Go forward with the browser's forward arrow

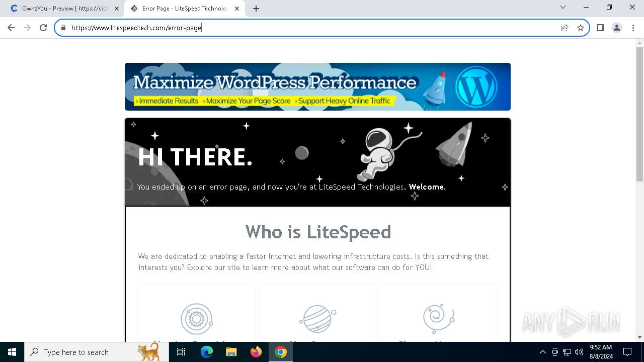tap(27, 28)
